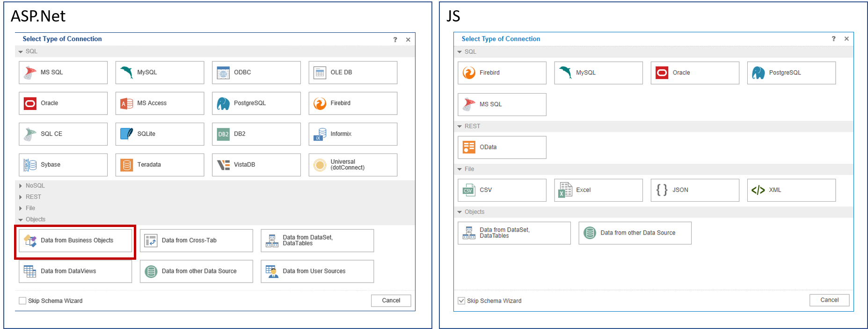The height and width of the screenshot is (329, 868).
Task: Pick the SQLite connection type
Action: click(160, 134)
